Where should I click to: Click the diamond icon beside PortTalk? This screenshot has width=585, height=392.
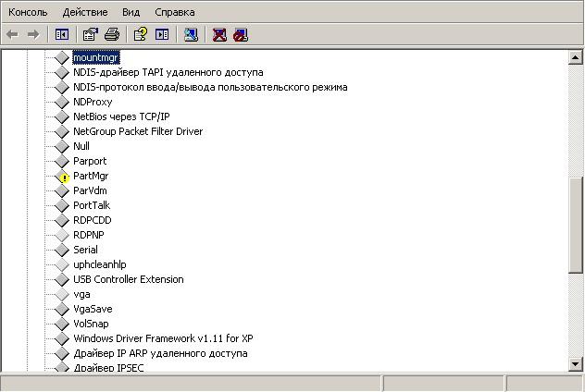click(x=62, y=205)
